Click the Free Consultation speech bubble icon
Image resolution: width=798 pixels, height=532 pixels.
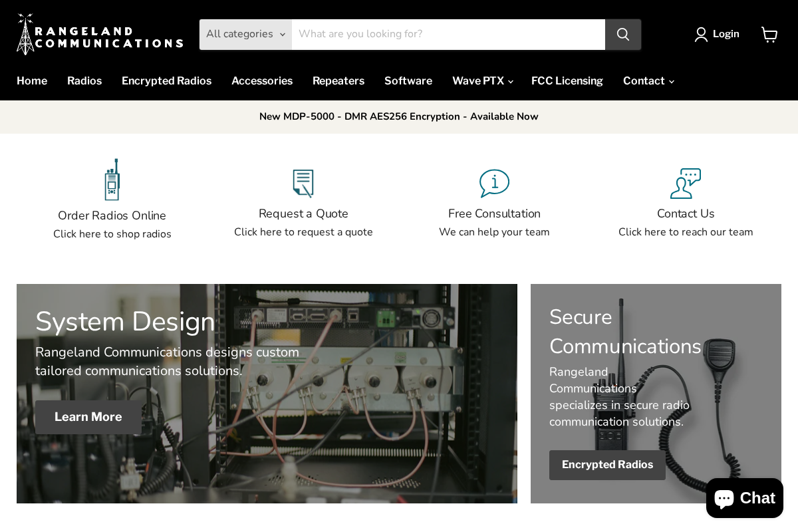[494, 184]
